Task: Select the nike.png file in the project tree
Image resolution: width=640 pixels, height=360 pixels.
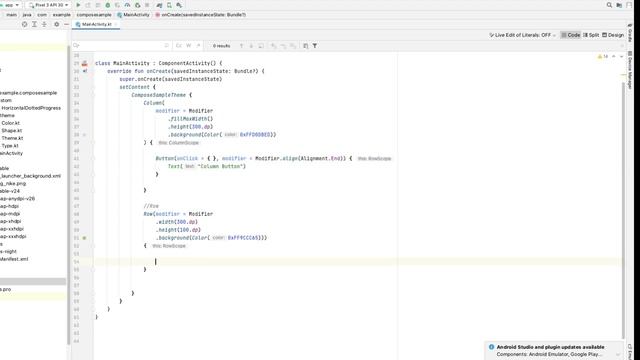Action: (x=13, y=184)
